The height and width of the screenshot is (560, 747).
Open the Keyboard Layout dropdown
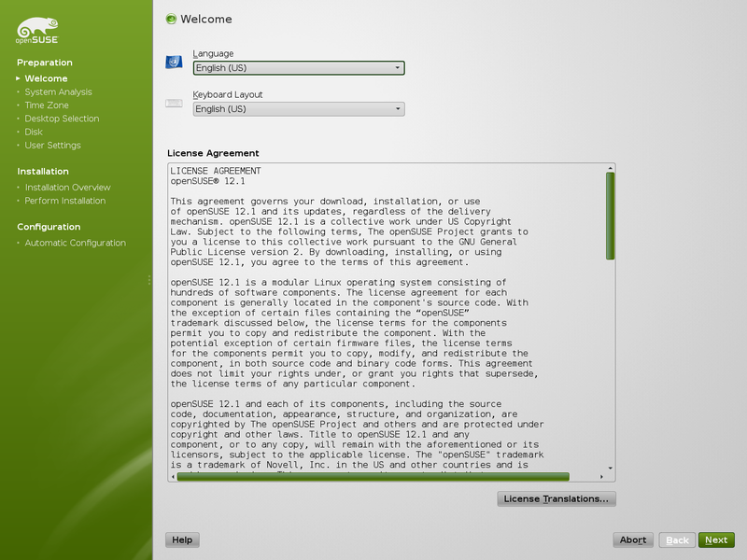[x=299, y=109]
